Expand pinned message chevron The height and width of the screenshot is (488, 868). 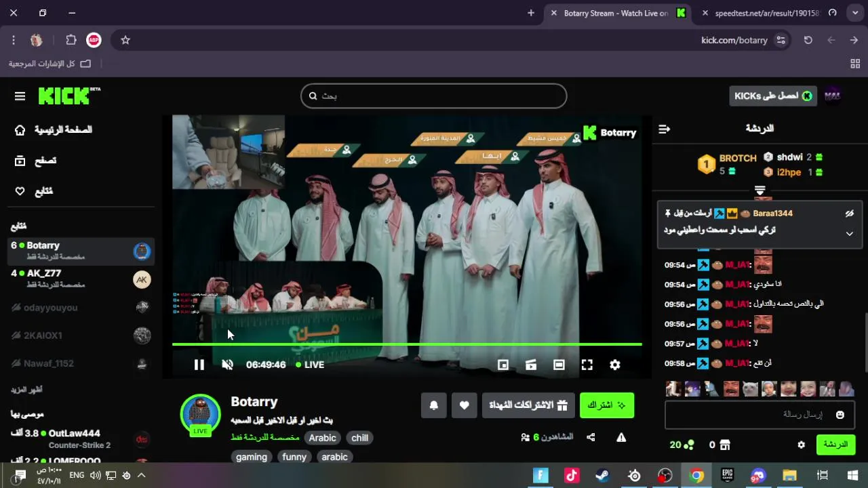(x=850, y=234)
